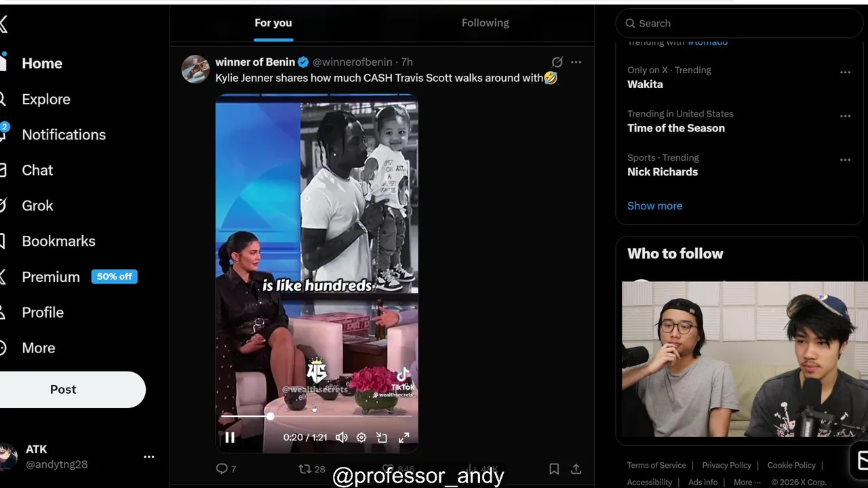This screenshot has height=488, width=868.
Task: Click the Who to follow heading
Action: coord(675,253)
